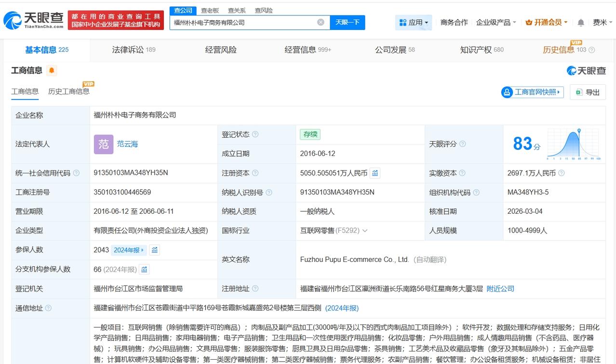Image resolution: width=616 pixels, height=364 pixels.
Task: Select the 历史工商信息 sub-tab
Action: pos(69,91)
